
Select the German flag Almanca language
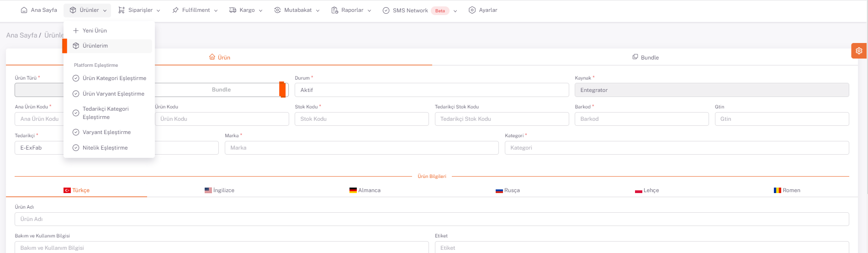[353, 190]
